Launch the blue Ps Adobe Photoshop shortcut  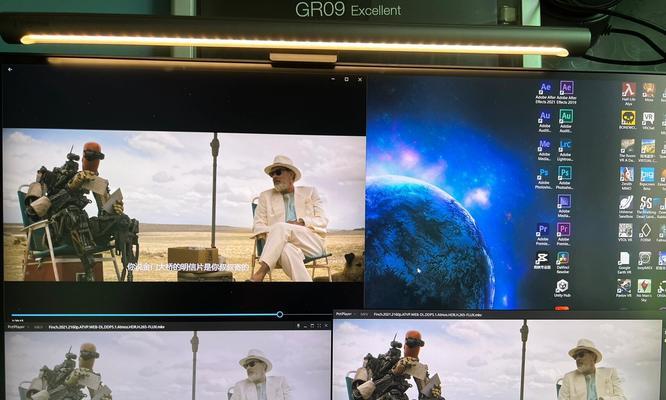pyautogui.click(x=544, y=178)
